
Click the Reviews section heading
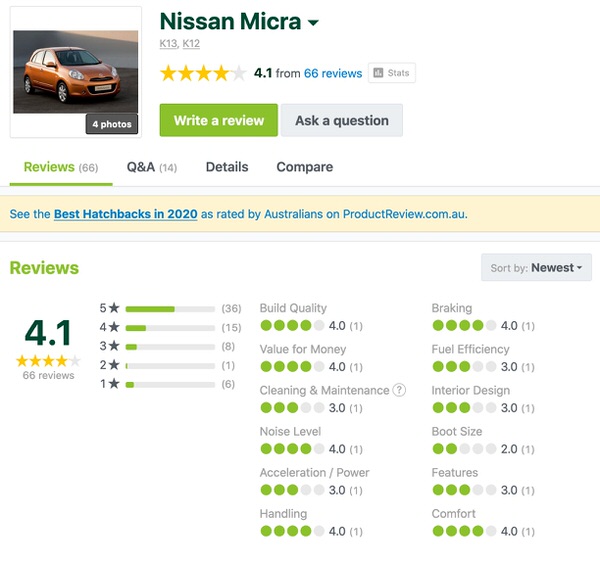44,268
